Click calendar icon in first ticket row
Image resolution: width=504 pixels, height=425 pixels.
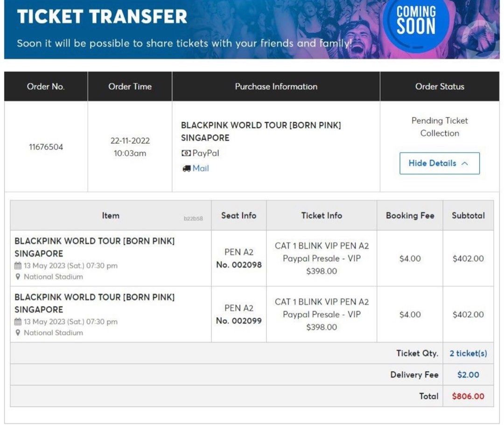pos(18,266)
